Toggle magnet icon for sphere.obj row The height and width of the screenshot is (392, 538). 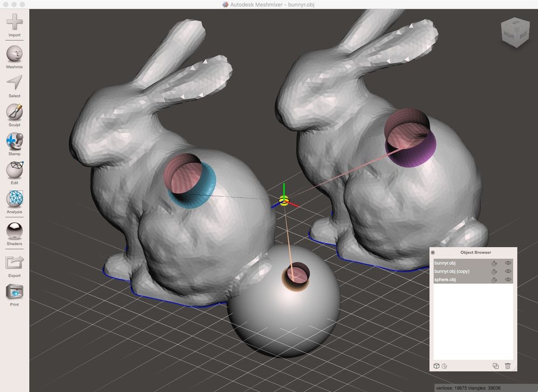click(494, 279)
